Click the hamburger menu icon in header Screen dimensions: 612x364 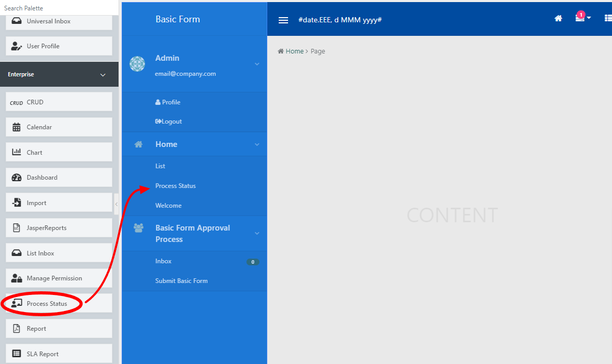click(283, 20)
